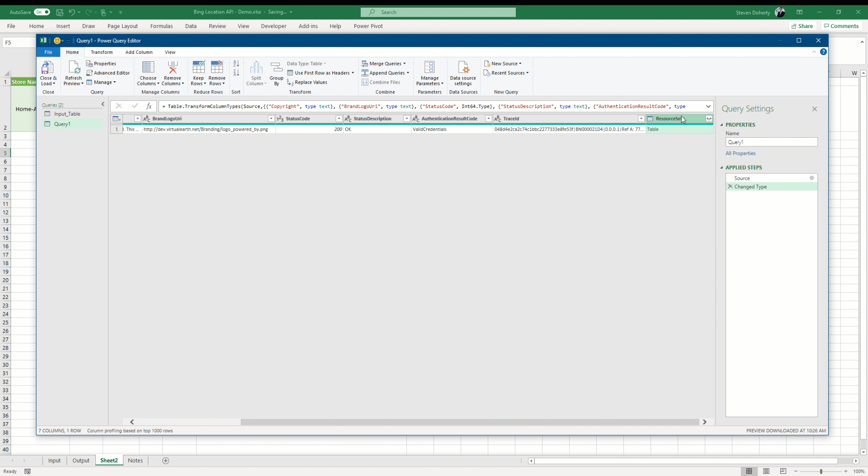Viewport: 868px width, 476px height.
Task: Click the All Properties link
Action: pyautogui.click(x=741, y=154)
